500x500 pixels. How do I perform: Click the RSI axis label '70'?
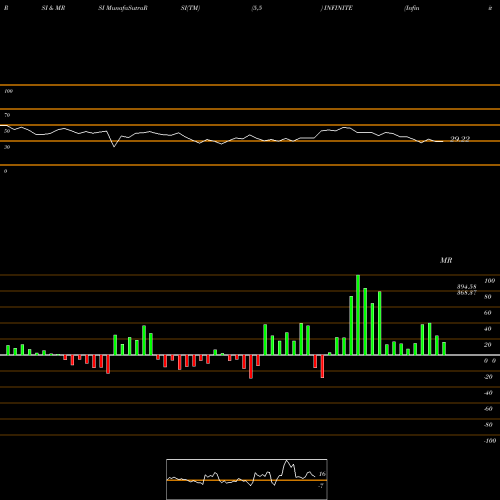7,115
